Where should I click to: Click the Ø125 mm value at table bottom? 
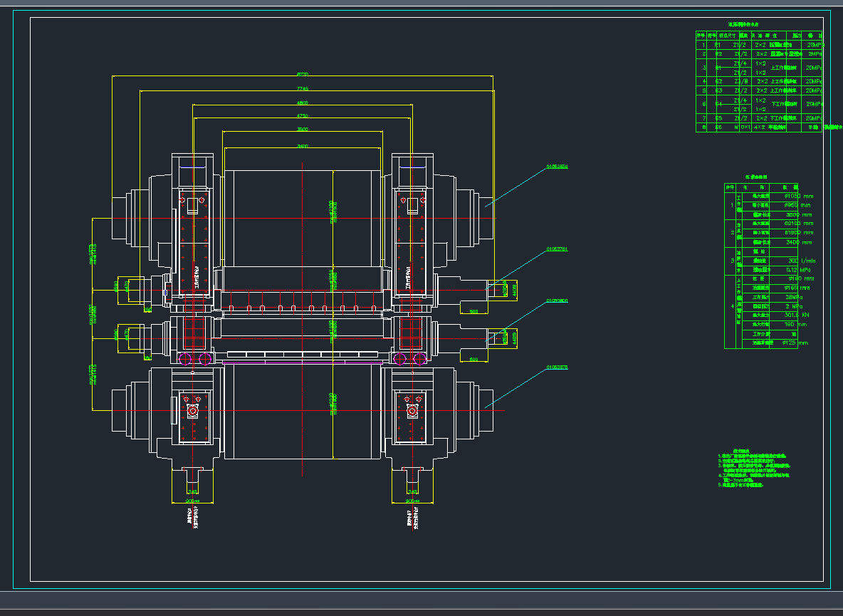(789, 343)
